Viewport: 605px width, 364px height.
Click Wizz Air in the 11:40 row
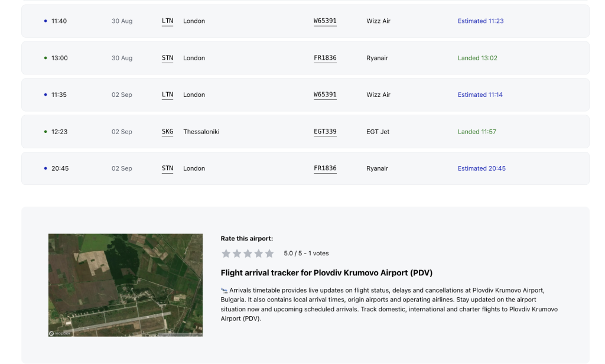(x=378, y=21)
